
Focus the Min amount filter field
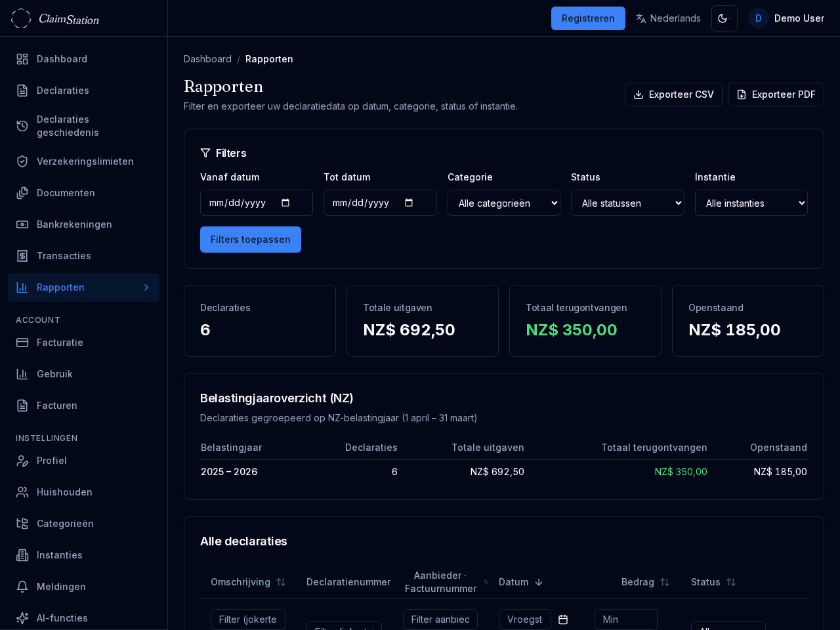tap(625, 619)
